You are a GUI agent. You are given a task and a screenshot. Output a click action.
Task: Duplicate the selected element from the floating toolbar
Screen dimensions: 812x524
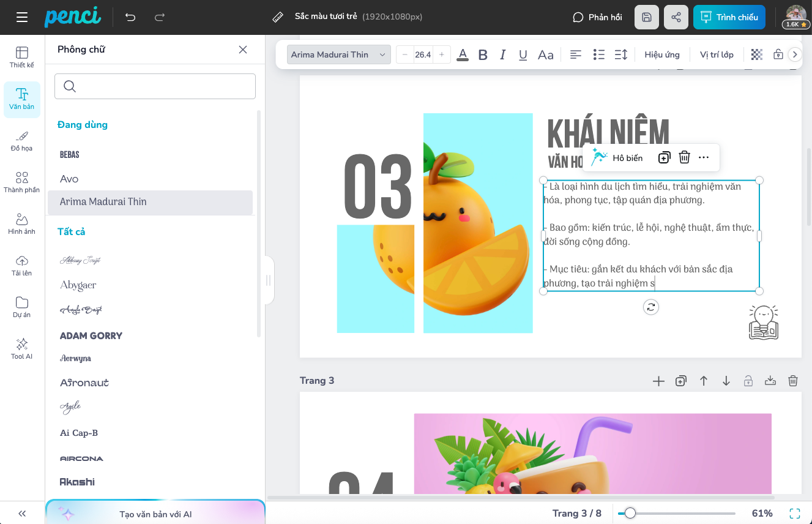point(664,158)
